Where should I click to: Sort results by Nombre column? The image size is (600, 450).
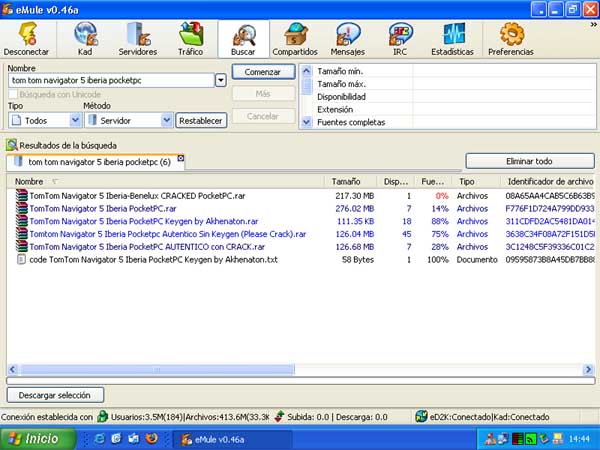click(165, 181)
